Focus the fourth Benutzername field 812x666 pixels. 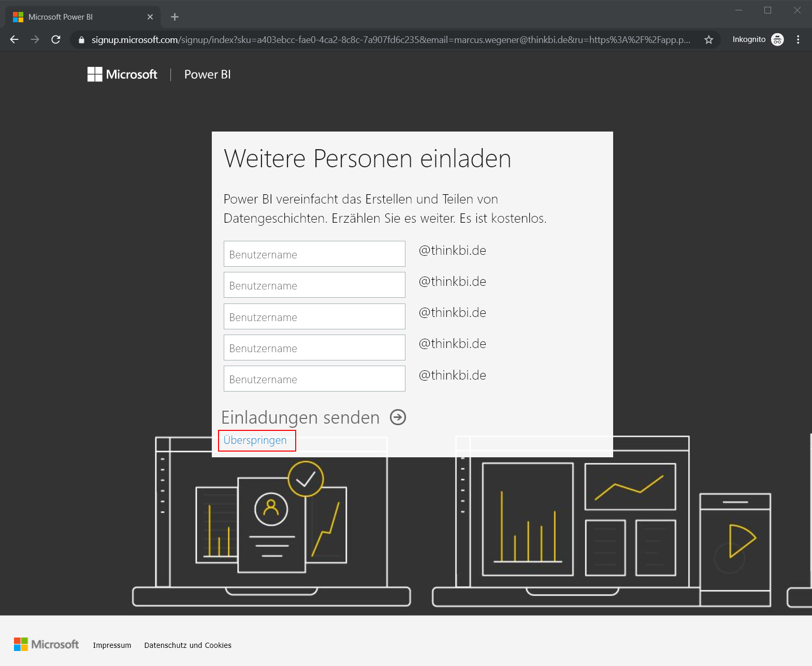click(314, 348)
